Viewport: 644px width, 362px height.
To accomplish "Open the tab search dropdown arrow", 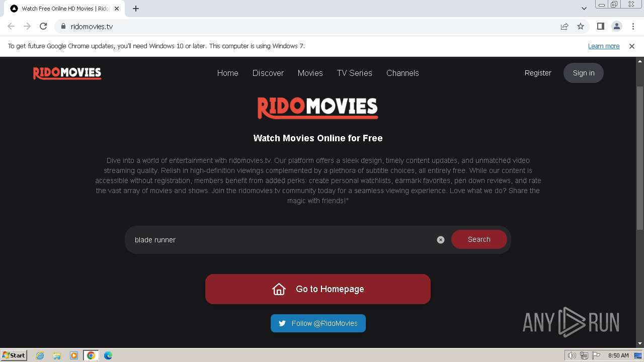I will click(x=584, y=9).
